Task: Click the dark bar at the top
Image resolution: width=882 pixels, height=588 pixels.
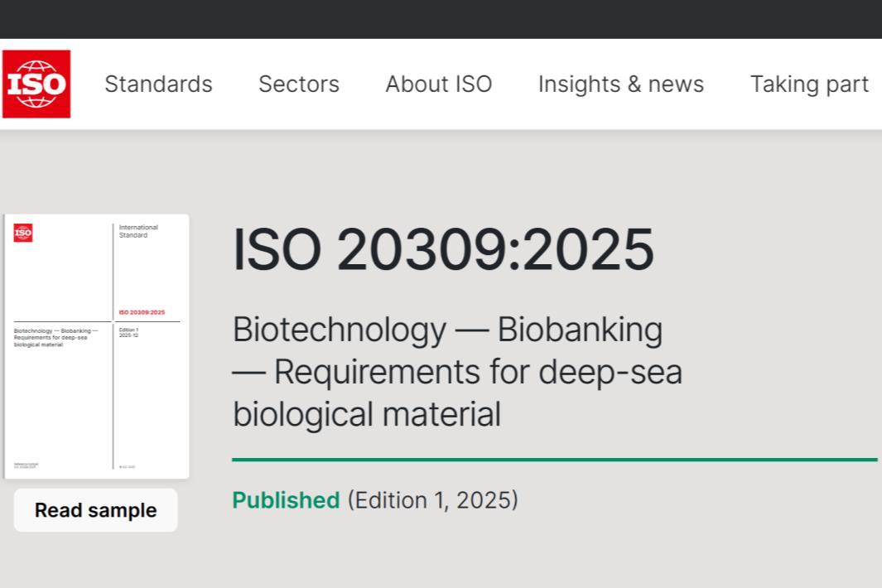Action: (441, 19)
